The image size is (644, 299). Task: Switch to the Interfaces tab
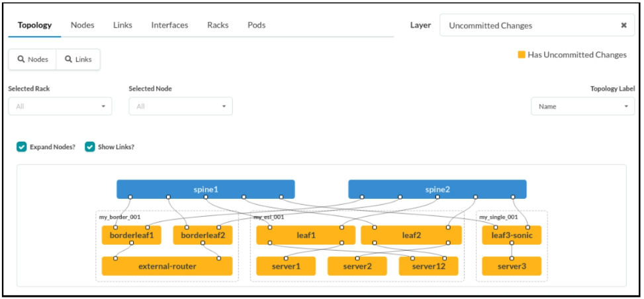[169, 25]
